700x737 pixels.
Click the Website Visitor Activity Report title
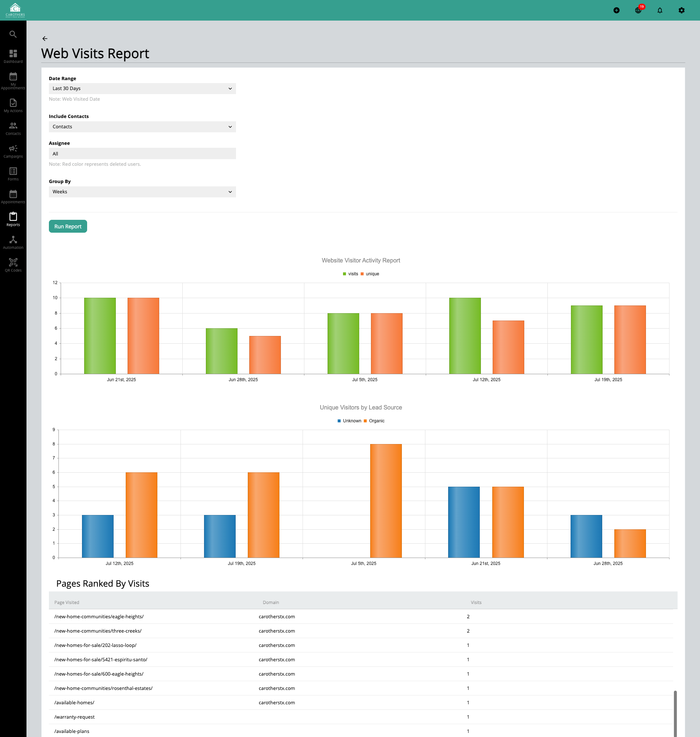click(361, 260)
